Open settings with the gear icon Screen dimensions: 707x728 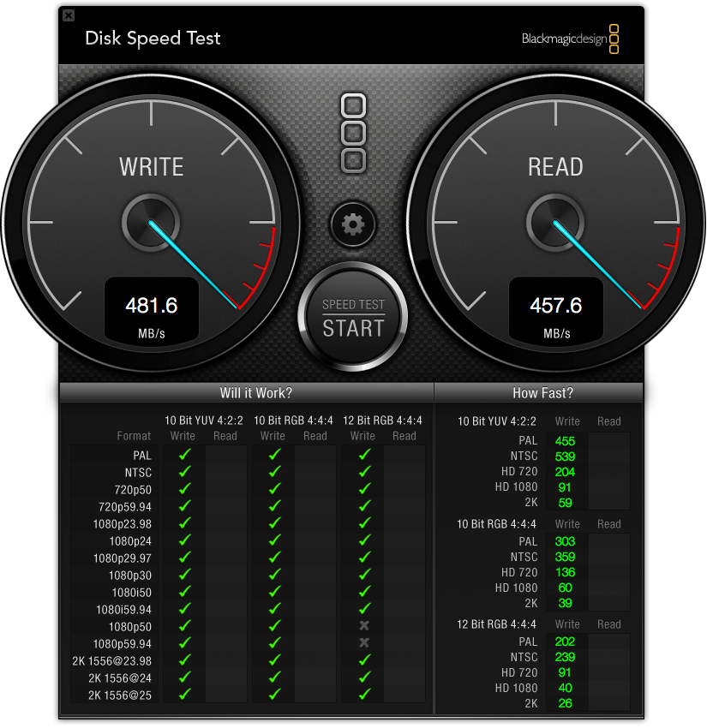pyautogui.click(x=353, y=225)
